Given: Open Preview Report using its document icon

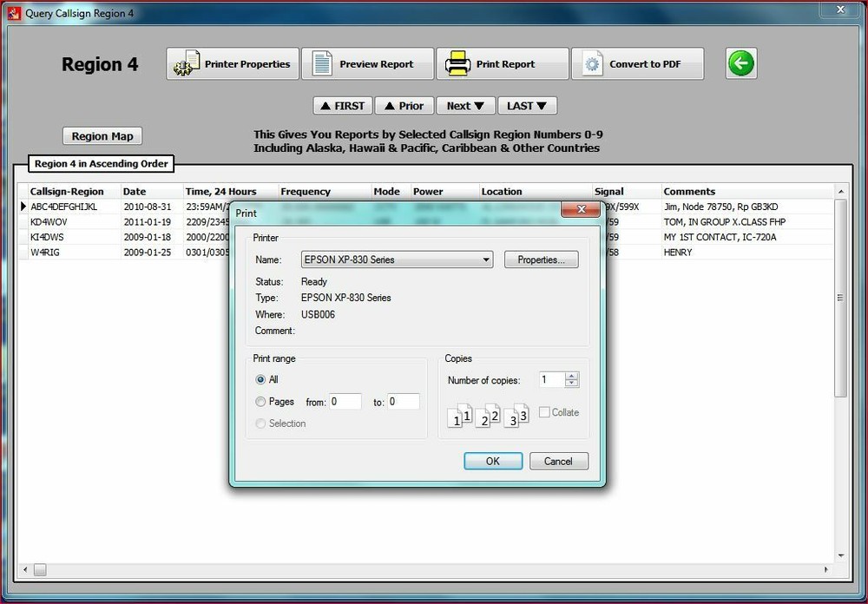Looking at the screenshot, I should click(323, 62).
